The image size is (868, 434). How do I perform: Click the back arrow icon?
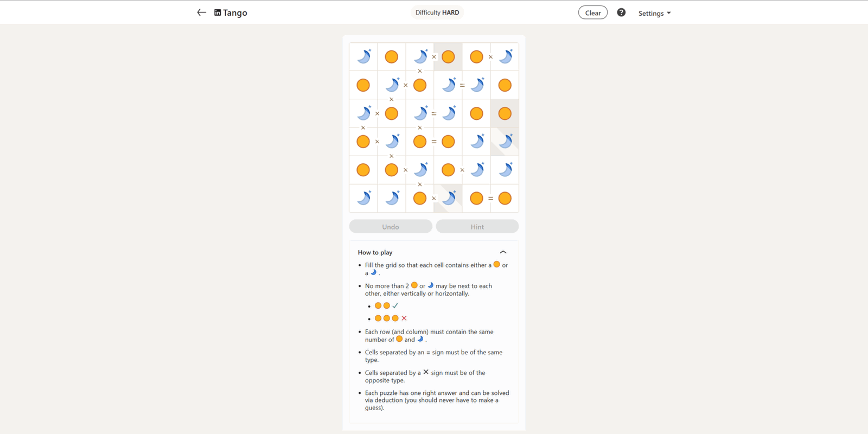pos(201,12)
